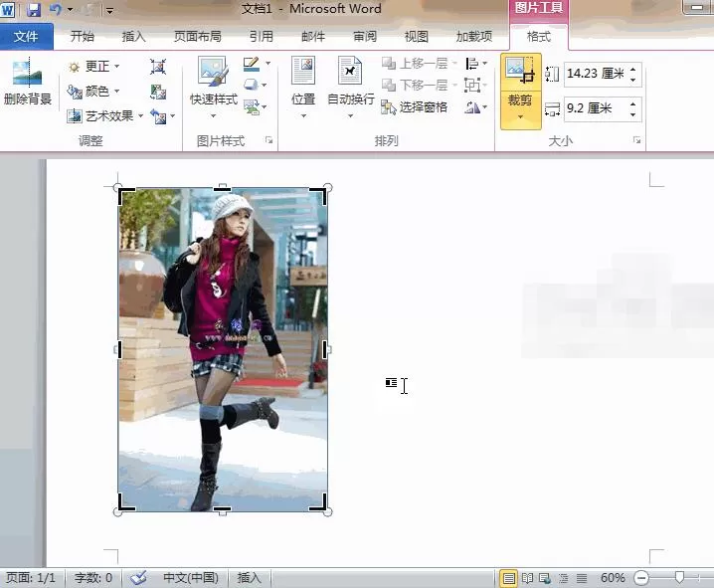Click the Picture Effects icon
This screenshot has height=588, width=714.
click(x=251, y=85)
